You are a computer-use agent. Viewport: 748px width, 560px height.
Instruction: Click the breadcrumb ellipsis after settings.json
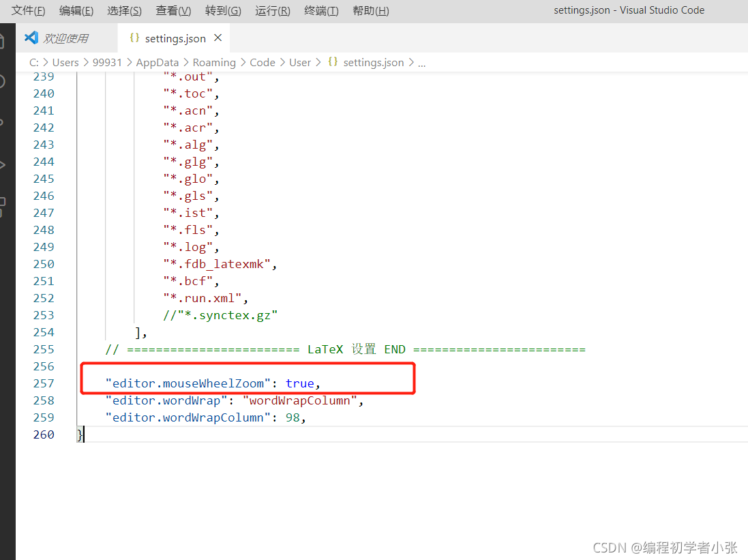coord(421,63)
